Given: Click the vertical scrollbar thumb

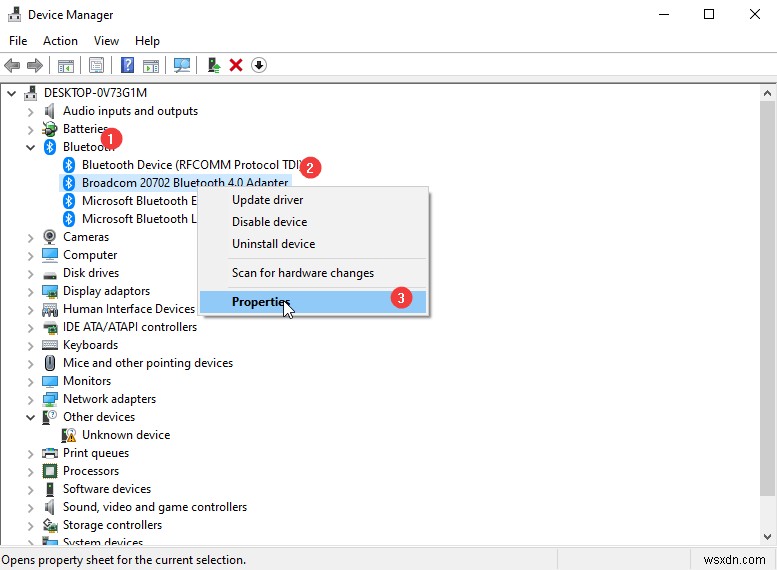Looking at the screenshot, I should pyautogui.click(x=767, y=298).
